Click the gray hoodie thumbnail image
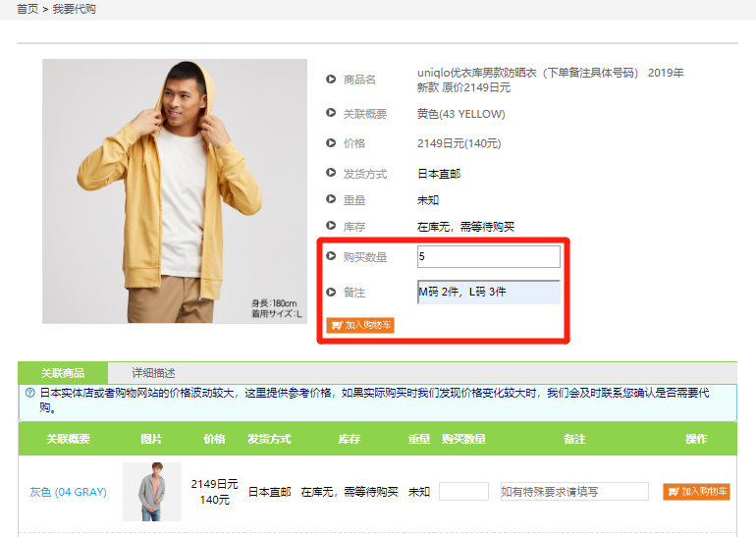This screenshot has width=756, height=537. pos(152,492)
